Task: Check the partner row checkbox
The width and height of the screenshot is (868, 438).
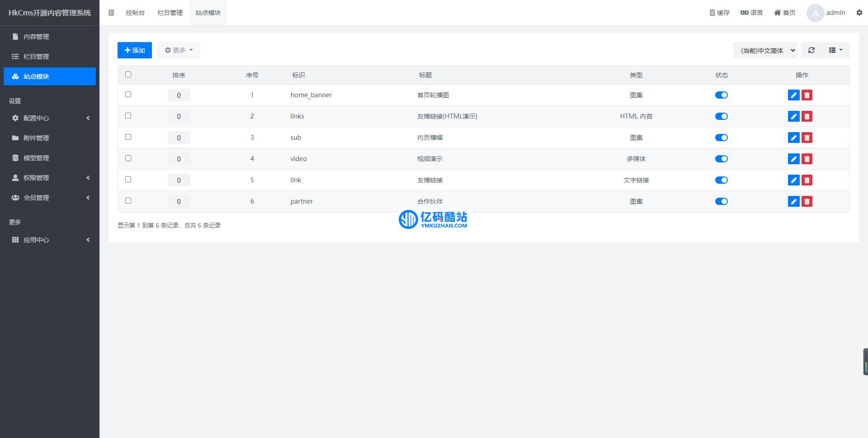Action: point(128,201)
